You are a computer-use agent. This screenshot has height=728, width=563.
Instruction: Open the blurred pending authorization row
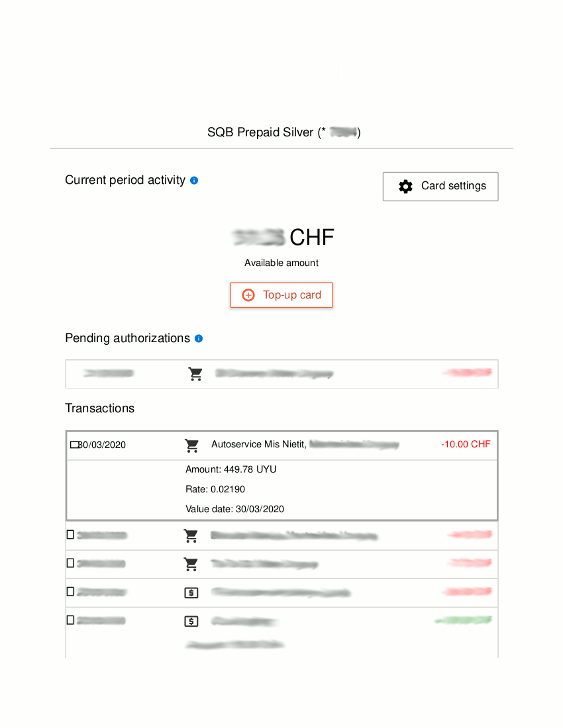(x=281, y=374)
